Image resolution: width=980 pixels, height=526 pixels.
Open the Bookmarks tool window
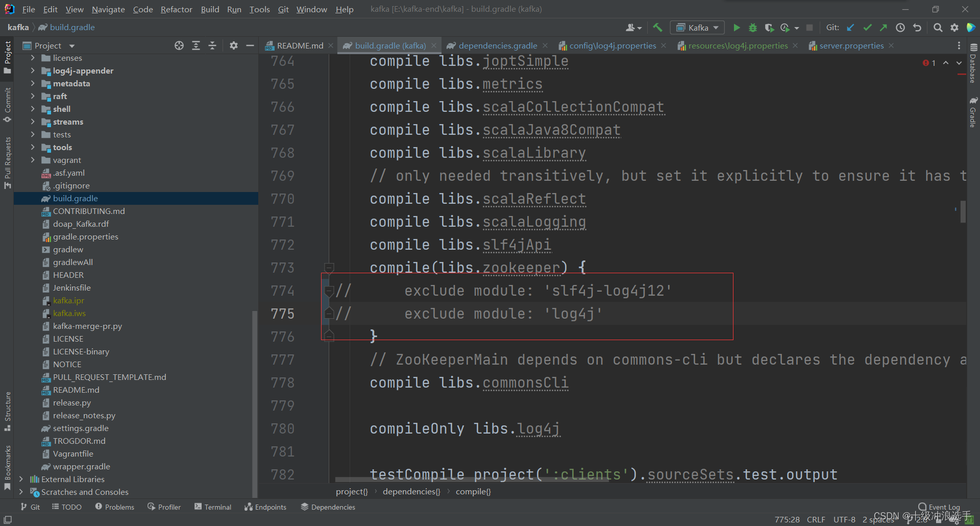(x=7, y=468)
